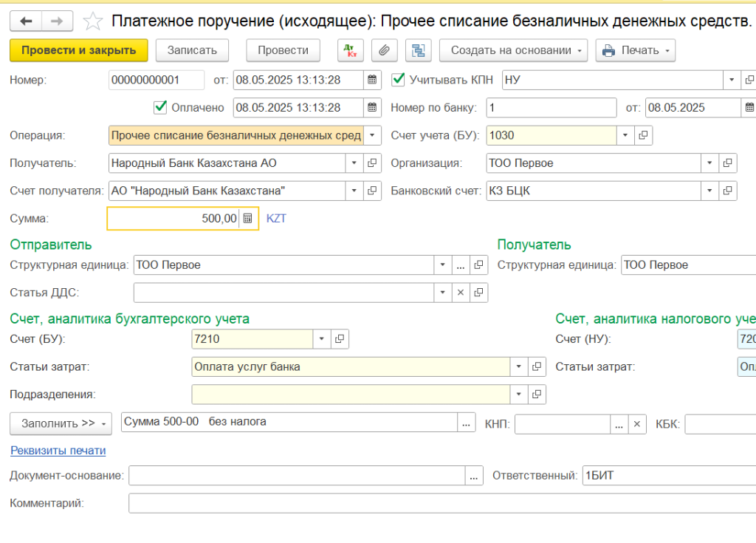Screen dimensions: 756x543
Task: Open calculator icon in Сумма field
Action: tap(248, 219)
